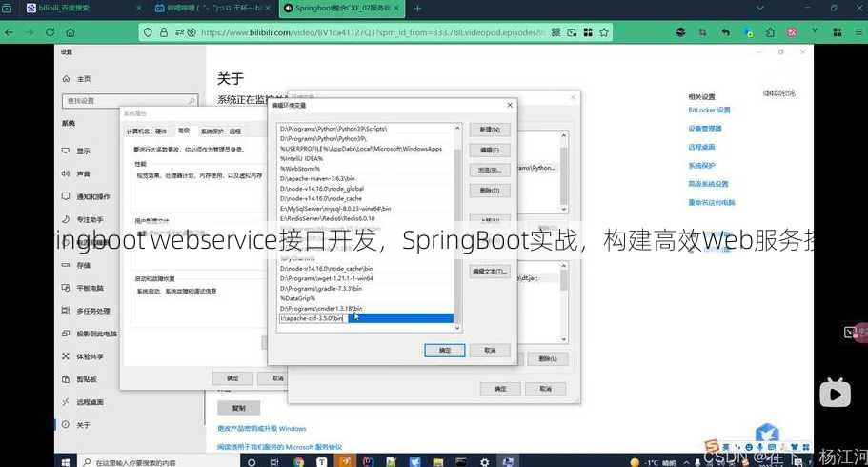Open BitLocker 设置 related link
The image size is (868, 467).
(709, 111)
